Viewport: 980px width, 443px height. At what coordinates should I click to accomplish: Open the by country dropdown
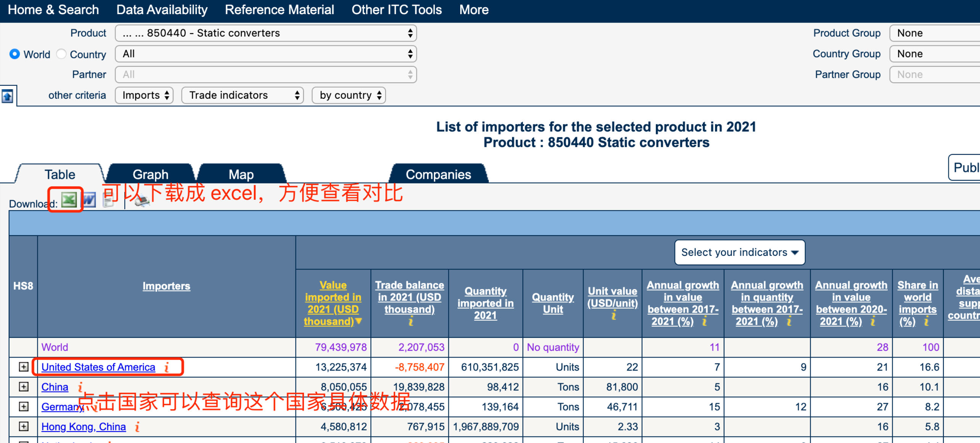tap(349, 95)
